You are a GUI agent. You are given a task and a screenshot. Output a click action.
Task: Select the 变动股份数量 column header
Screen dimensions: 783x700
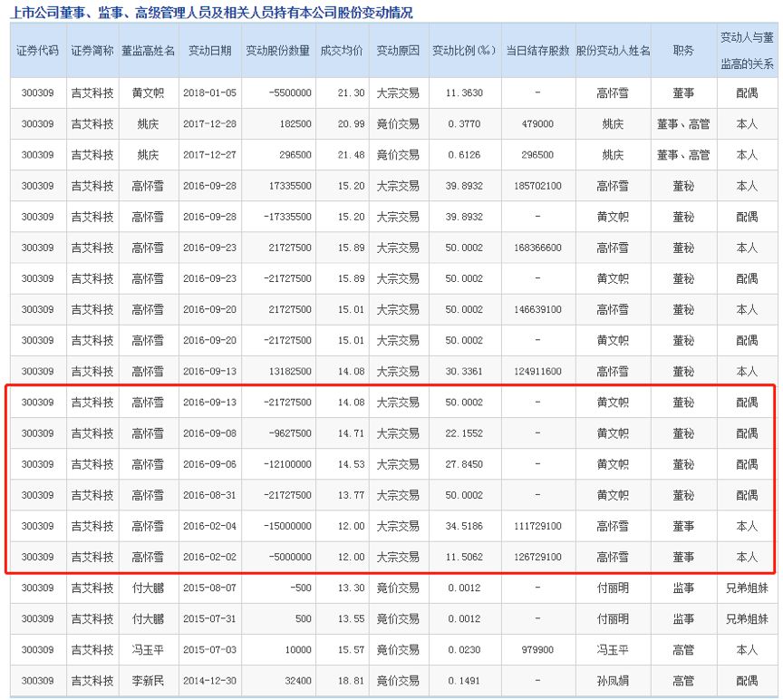(277, 51)
